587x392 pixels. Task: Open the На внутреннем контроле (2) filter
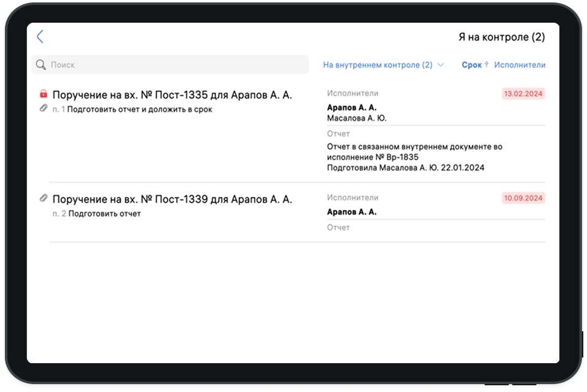pyautogui.click(x=378, y=65)
